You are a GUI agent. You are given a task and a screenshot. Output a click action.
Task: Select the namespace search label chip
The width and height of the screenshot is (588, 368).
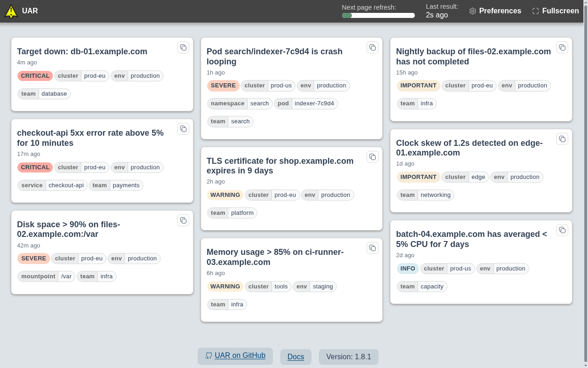[x=240, y=103]
